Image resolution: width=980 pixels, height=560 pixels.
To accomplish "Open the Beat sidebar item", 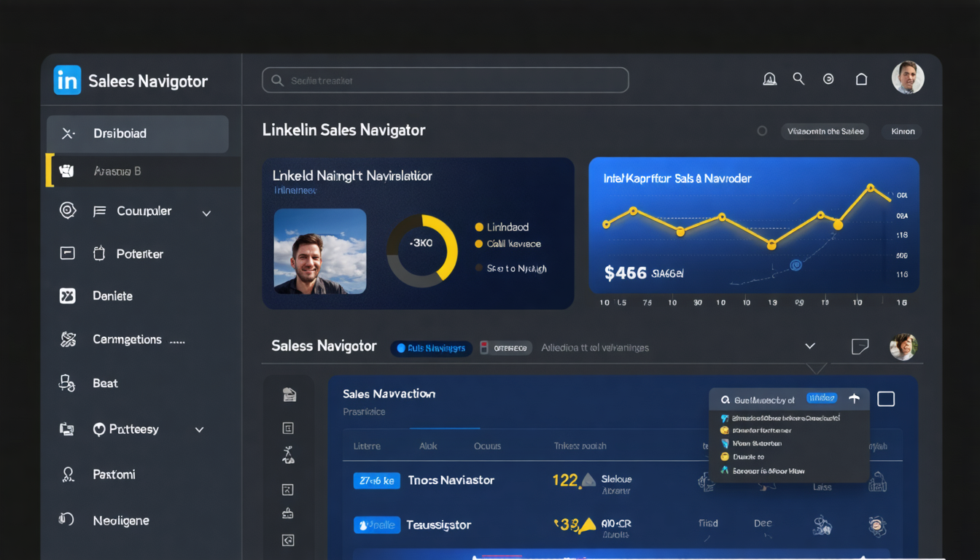I will 105,384.
